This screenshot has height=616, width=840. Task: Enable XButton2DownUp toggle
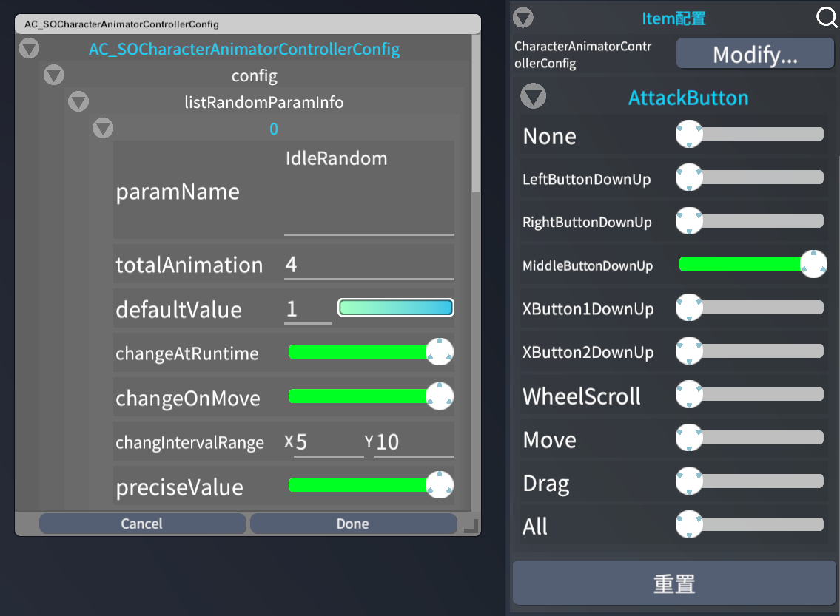750,351
